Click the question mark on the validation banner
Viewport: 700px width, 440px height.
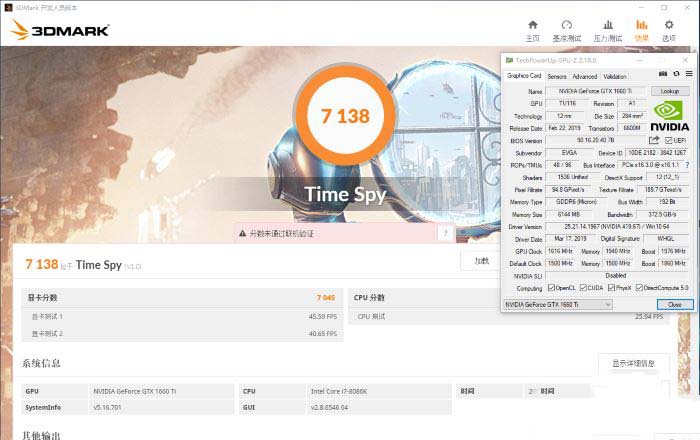coord(445,233)
